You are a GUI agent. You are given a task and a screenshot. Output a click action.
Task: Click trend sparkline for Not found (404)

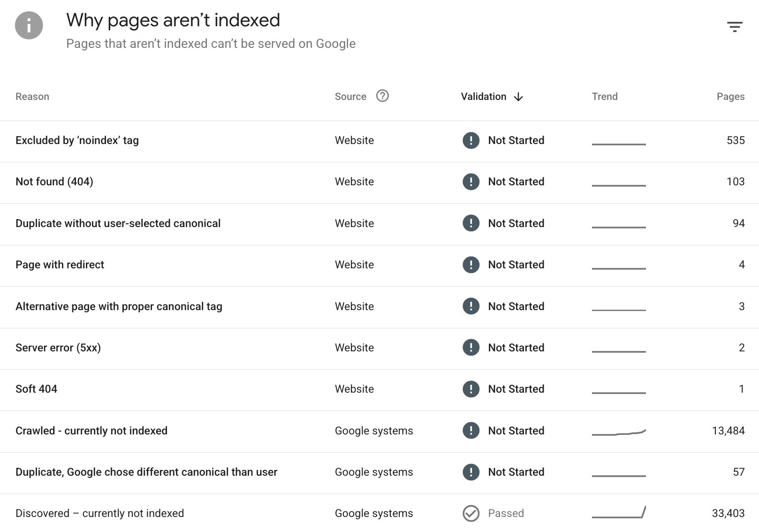click(619, 185)
